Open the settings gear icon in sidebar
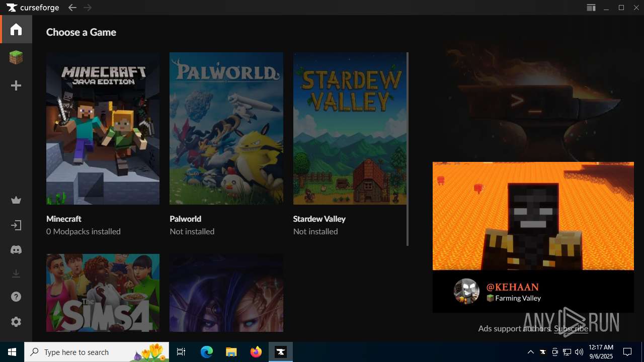 pyautogui.click(x=16, y=322)
